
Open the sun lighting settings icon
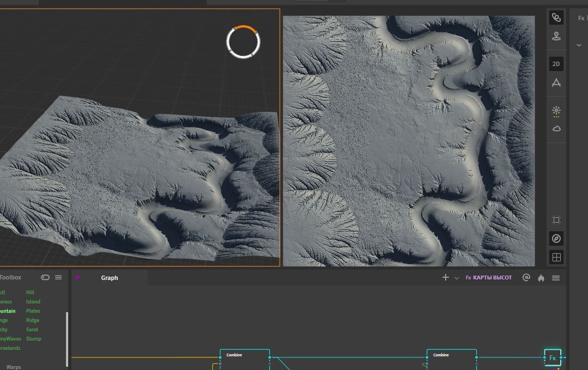(556, 110)
